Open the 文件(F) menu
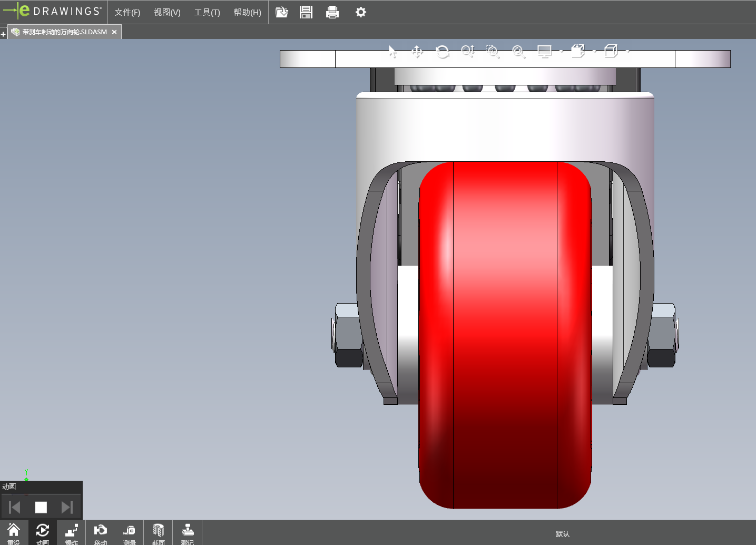This screenshot has height=545, width=756. (127, 12)
